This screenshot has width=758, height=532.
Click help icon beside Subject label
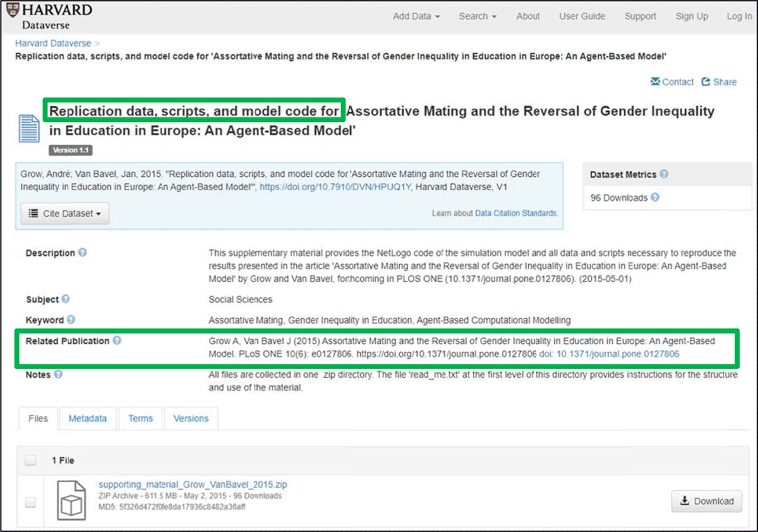point(66,299)
